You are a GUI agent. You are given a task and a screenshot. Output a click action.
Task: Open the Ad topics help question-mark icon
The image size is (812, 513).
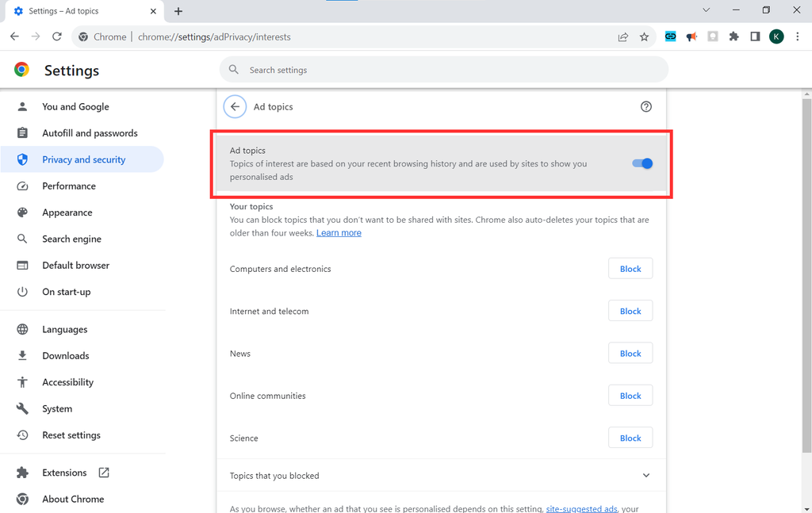coord(646,106)
